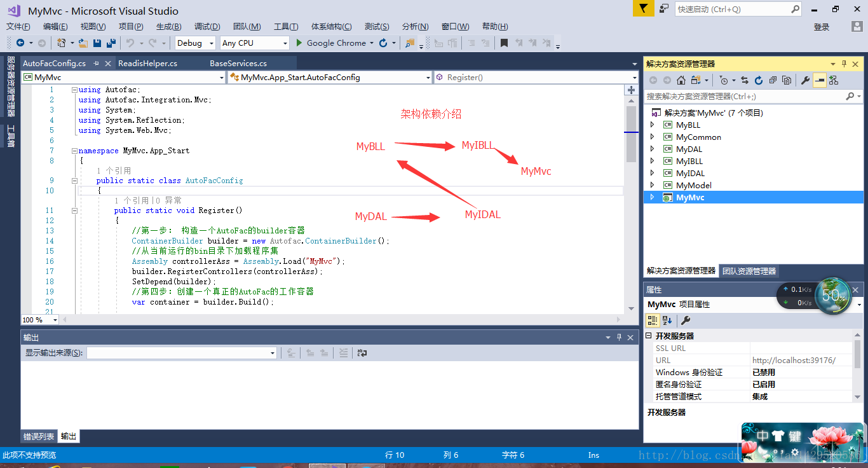Save the current file with the disk icon

[97, 43]
